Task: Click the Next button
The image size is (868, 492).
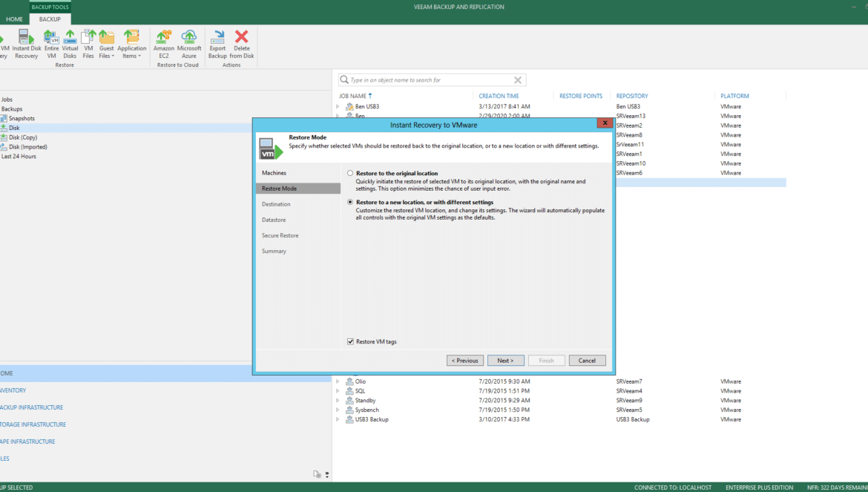Action: point(505,361)
